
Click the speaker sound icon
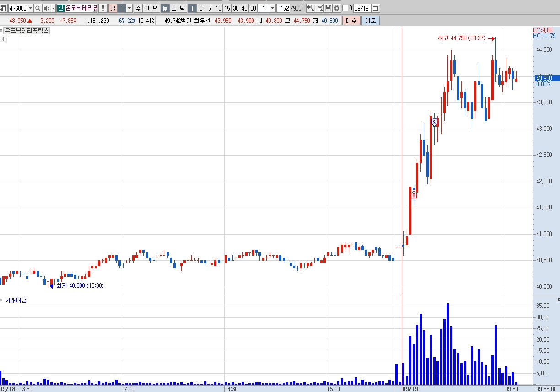(x=46, y=8)
